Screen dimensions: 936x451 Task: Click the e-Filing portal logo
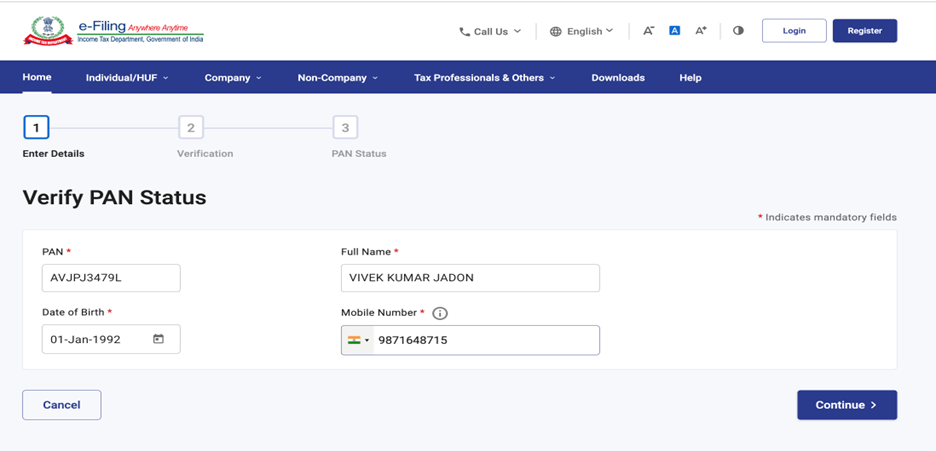click(114, 31)
